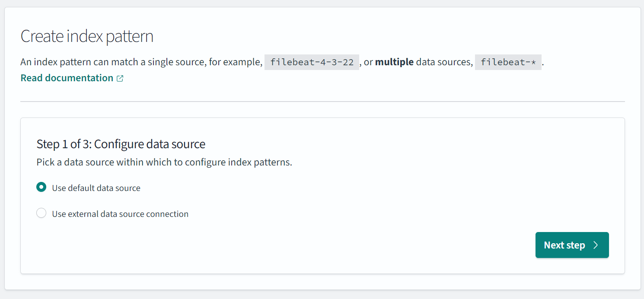
Task: Click the filebeat-* wildcard code example
Action: [508, 63]
